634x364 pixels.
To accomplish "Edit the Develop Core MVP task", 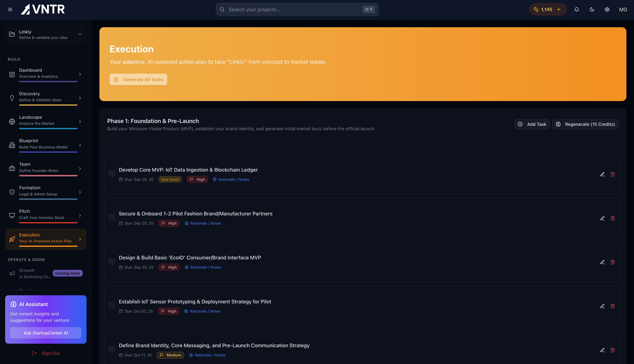I will (x=602, y=174).
